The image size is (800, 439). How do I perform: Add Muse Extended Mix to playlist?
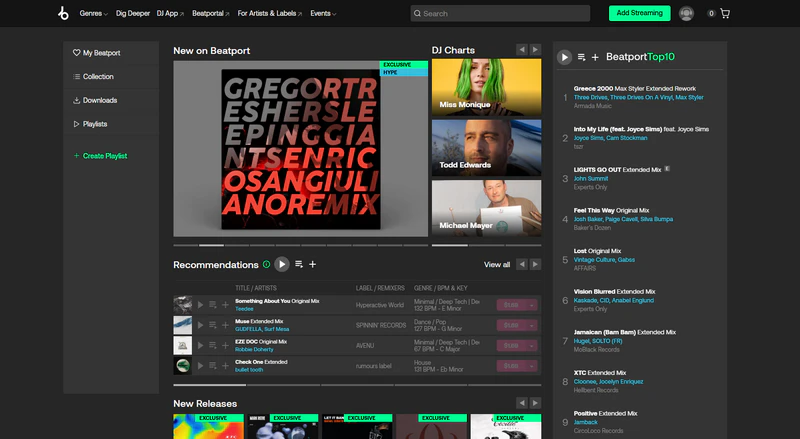coord(225,325)
